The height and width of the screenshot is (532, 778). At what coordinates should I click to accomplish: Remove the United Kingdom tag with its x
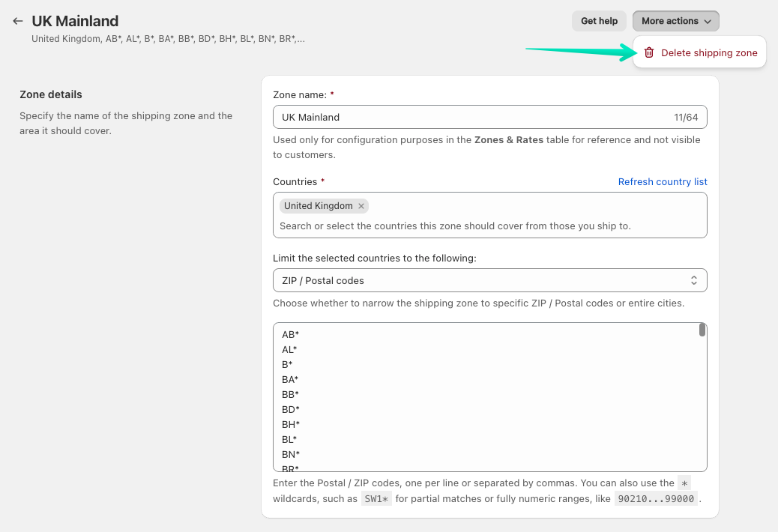pyautogui.click(x=361, y=206)
